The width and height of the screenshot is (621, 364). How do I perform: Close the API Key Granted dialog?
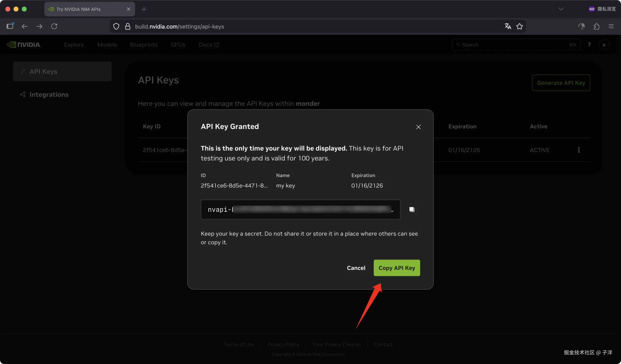point(418,127)
